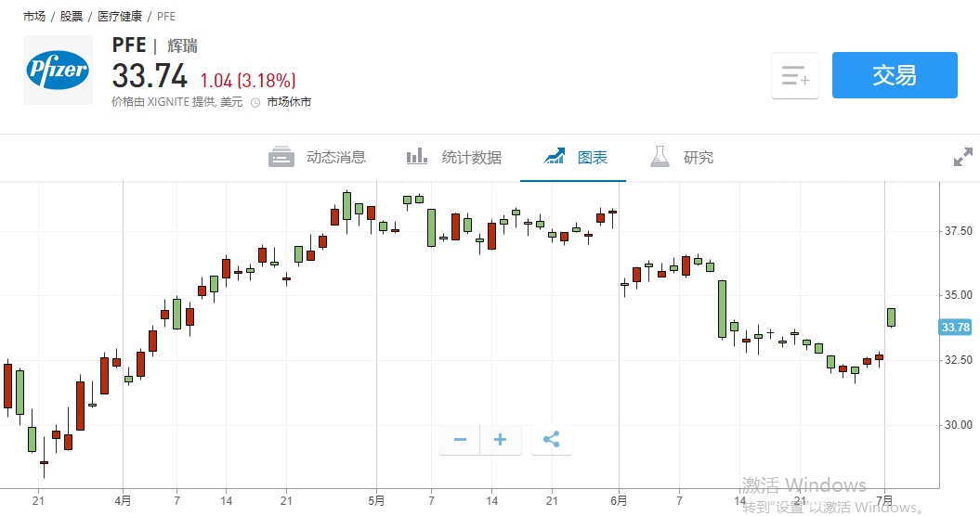
Task: Click the PFE breadcrumb link
Action: click(x=164, y=17)
